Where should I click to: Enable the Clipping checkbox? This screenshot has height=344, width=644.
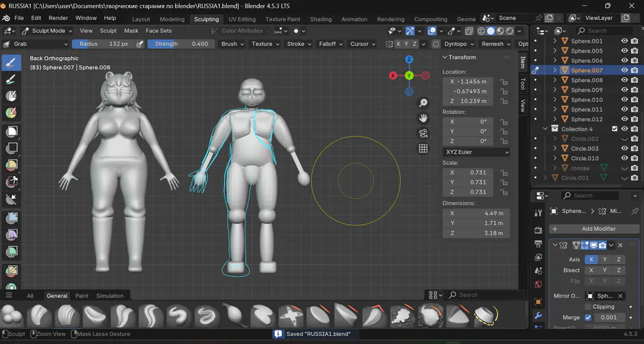588,307
